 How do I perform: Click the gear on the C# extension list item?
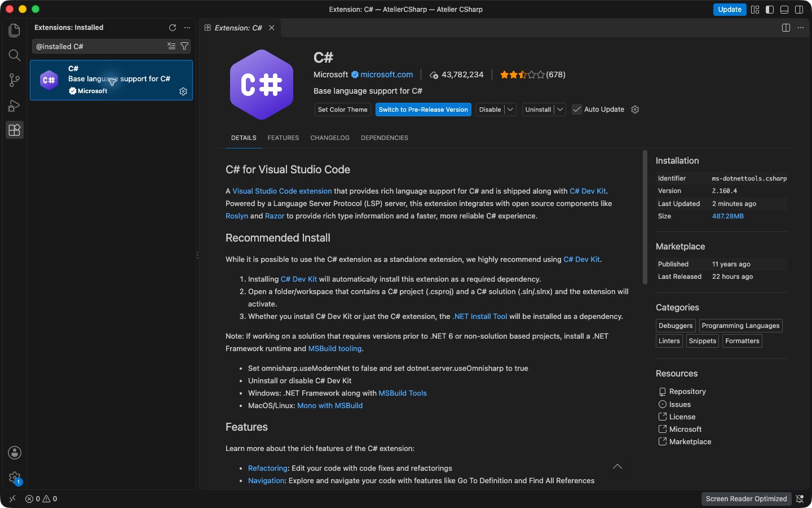[x=183, y=91]
